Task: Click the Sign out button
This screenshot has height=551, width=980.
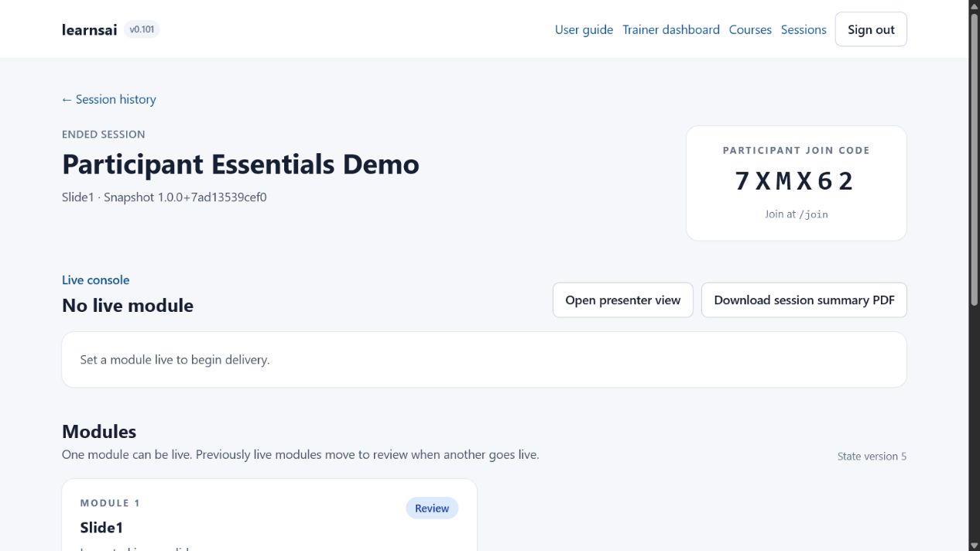Action: 871,29
